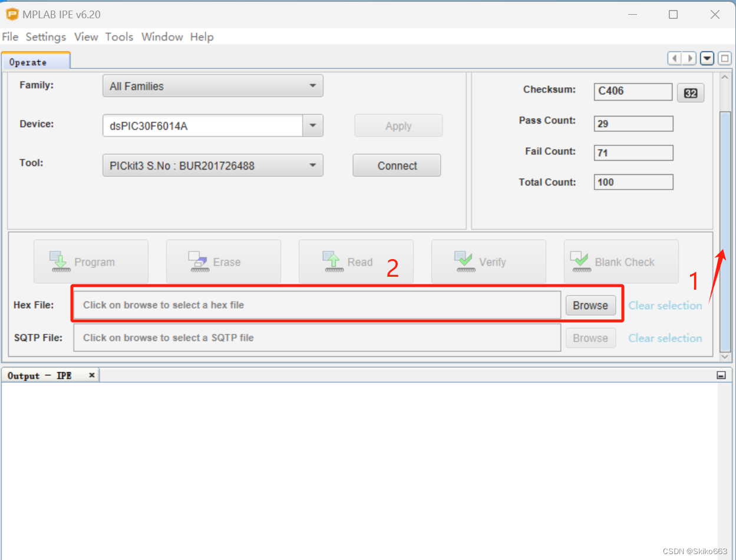Close the Output - IPE tab
Image resolution: width=736 pixels, height=560 pixels.
pyautogui.click(x=92, y=375)
